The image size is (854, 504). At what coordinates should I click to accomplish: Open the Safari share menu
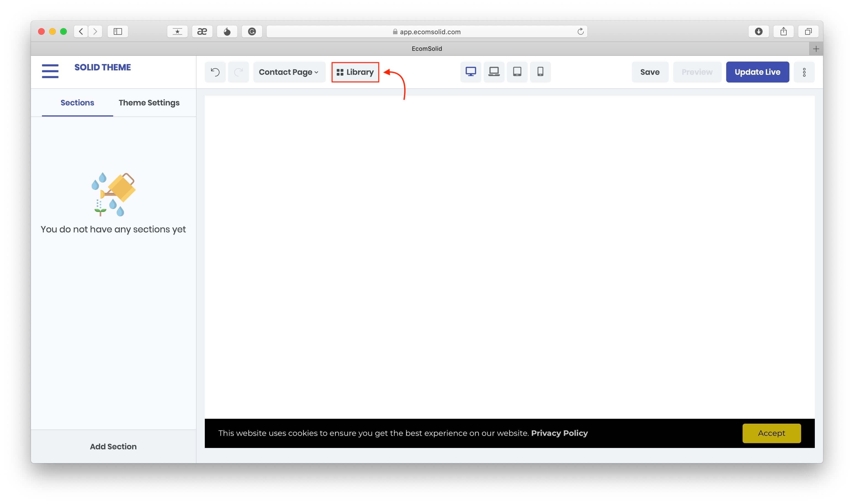point(783,31)
